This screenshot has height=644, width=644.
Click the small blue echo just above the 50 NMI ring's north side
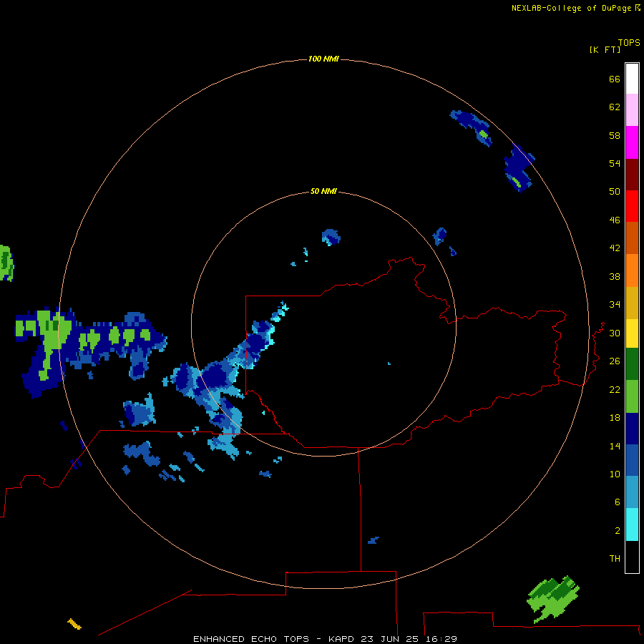(x=331, y=237)
